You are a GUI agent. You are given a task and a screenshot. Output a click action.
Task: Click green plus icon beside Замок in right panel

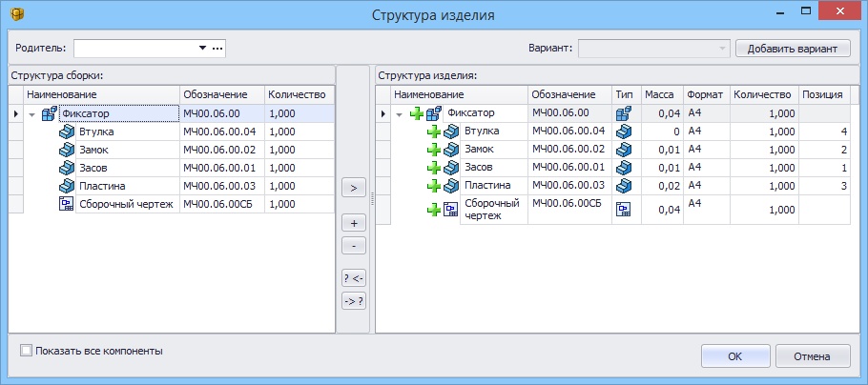click(434, 150)
